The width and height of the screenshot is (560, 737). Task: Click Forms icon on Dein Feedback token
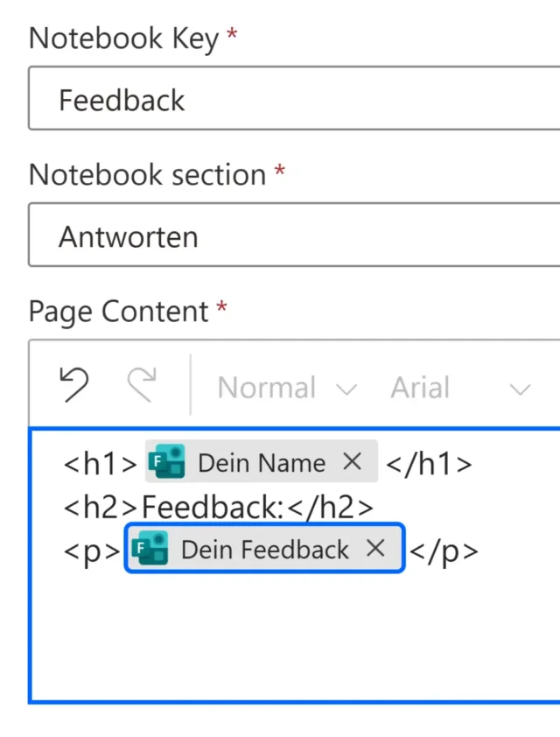click(150, 549)
